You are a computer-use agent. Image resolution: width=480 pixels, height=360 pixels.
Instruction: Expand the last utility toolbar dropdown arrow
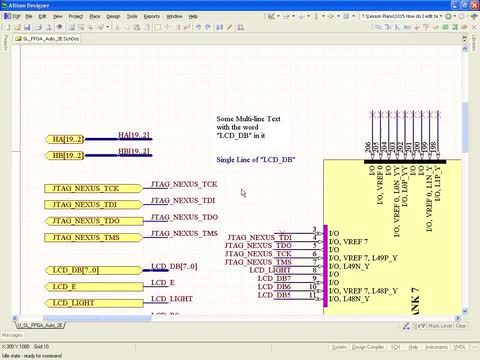[x=354, y=16]
